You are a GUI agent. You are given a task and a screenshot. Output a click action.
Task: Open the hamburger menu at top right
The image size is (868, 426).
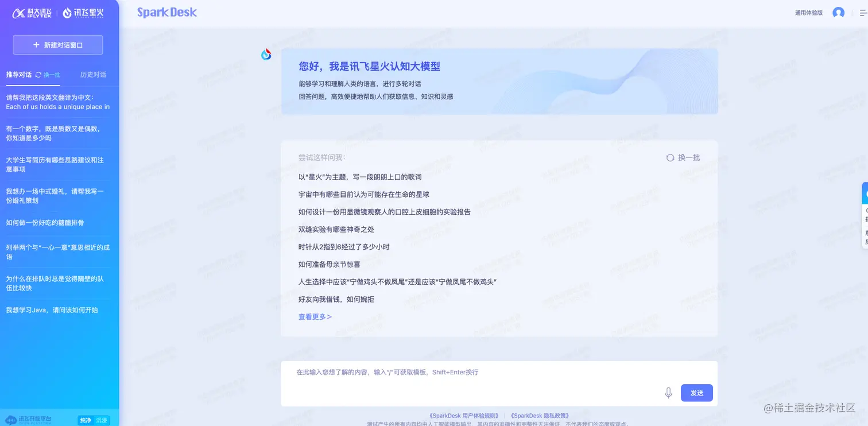[863, 13]
